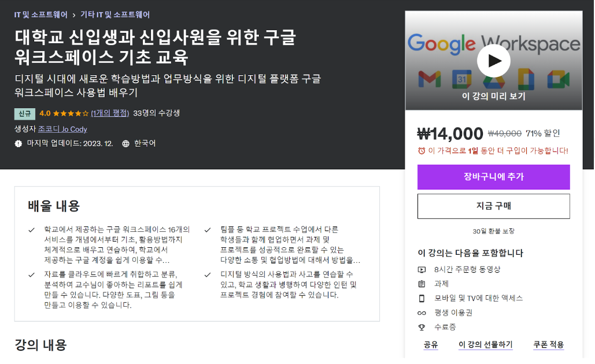Click the Google Meet icon in preview
Viewport: 595px width, 364px height.
tap(558, 79)
